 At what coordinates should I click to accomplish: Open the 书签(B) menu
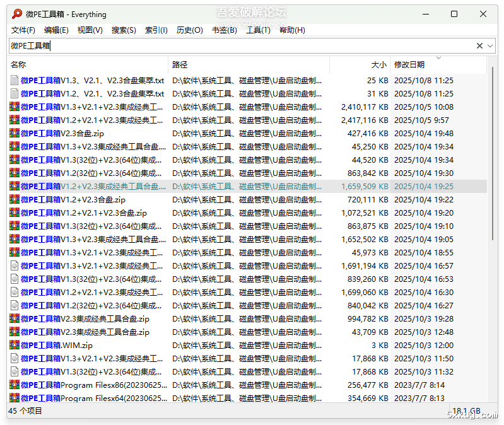point(225,30)
